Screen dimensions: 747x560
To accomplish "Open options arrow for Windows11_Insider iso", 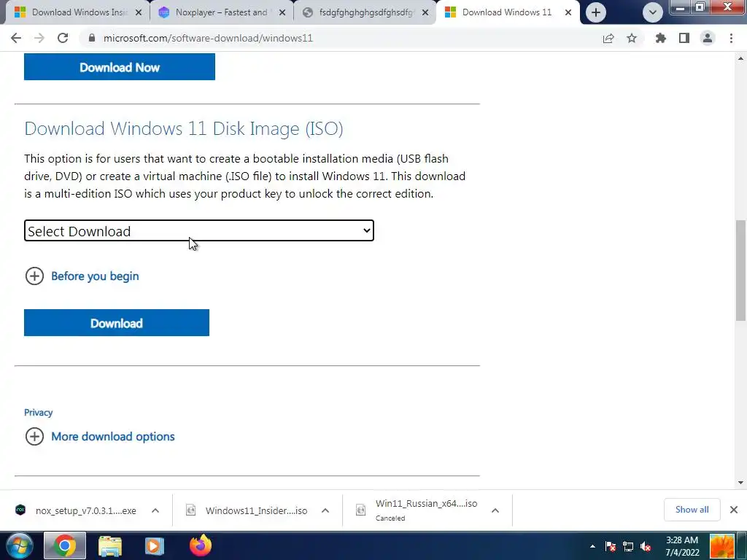I will pyautogui.click(x=325, y=510).
